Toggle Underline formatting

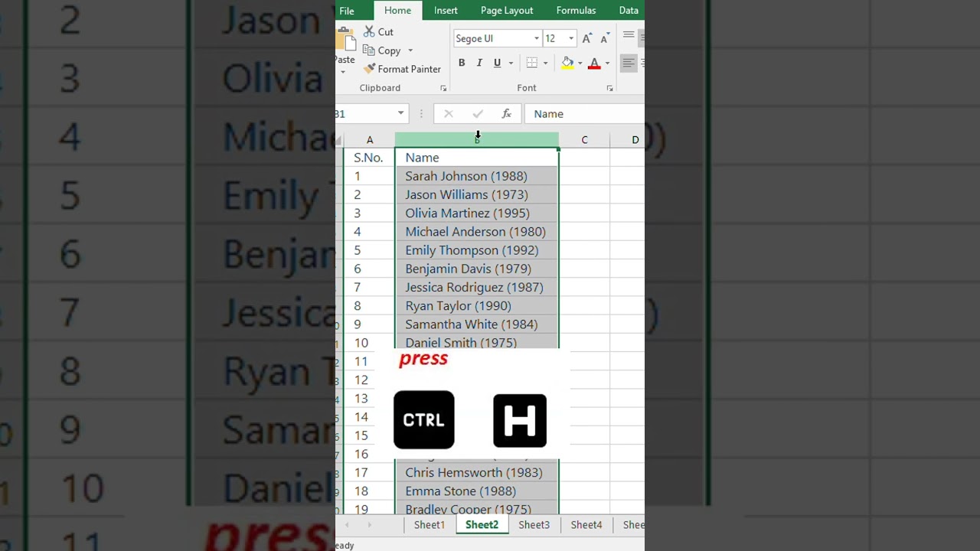coord(498,63)
